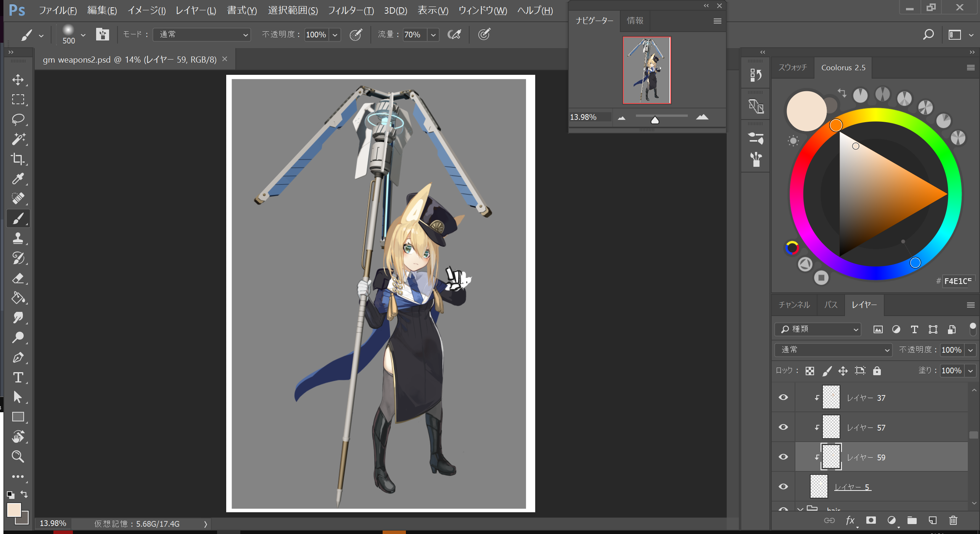Open the 流量 flow dropdown arrow
980x534 pixels.
point(433,35)
